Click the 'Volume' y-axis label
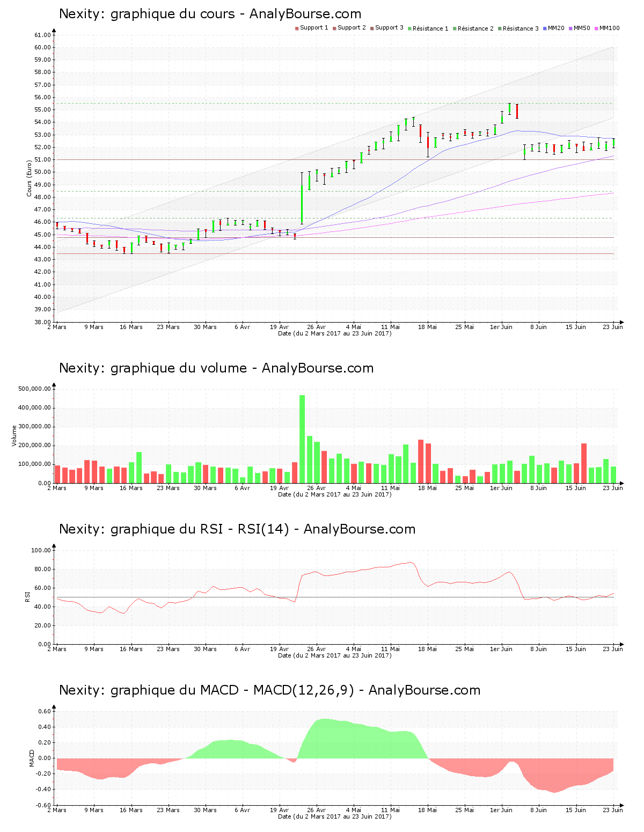The height and width of the screenshot is (832, 644). click(14, 435)
